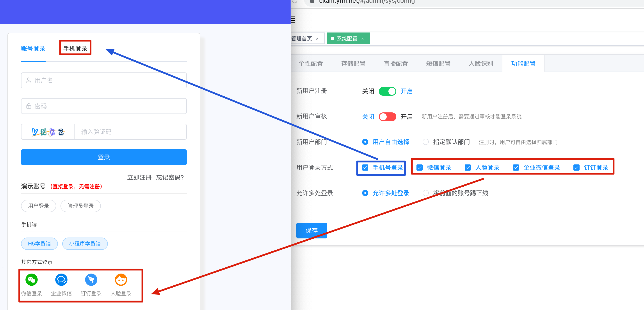The image size is (644, 310).
Task: Open the 个性配置 tab
Action: point(311,64)
